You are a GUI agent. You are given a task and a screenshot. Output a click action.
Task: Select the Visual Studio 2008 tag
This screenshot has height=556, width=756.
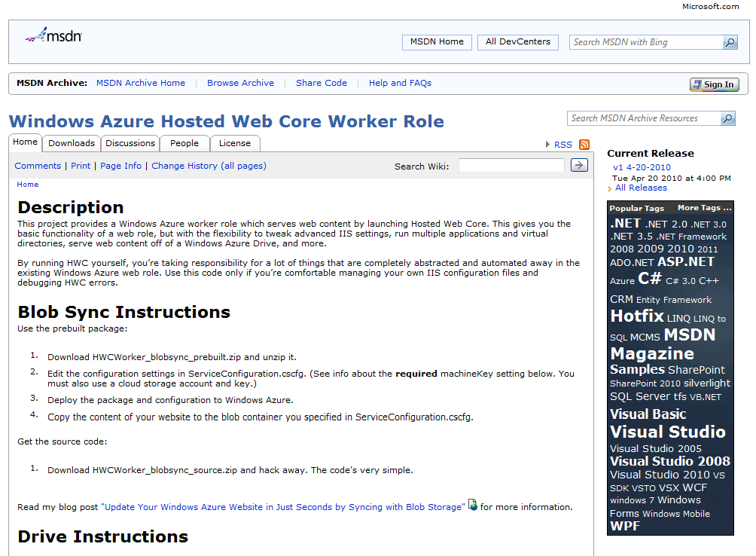click(669, 461)
